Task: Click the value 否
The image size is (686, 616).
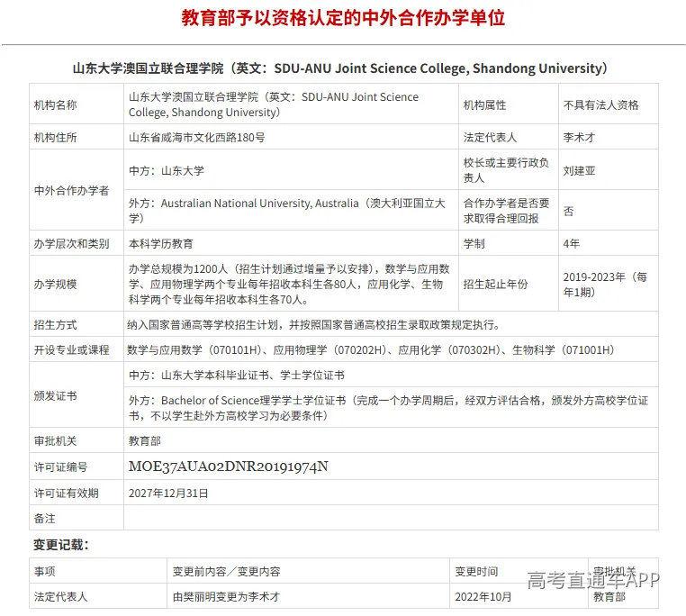Action: (x=568, y=211)
